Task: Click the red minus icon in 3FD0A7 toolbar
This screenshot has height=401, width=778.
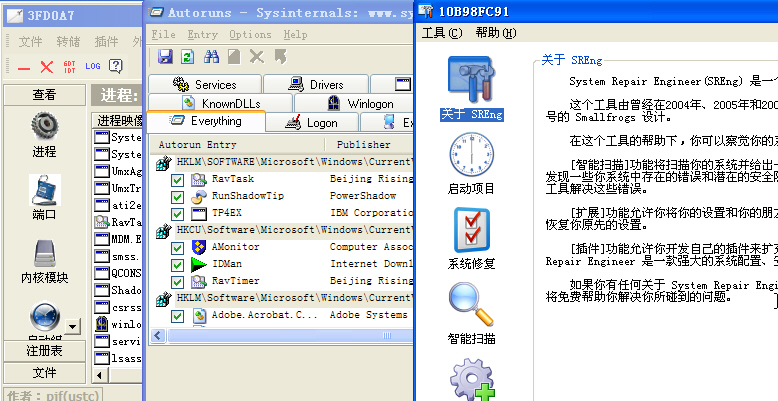Action: tap(24, 67)
